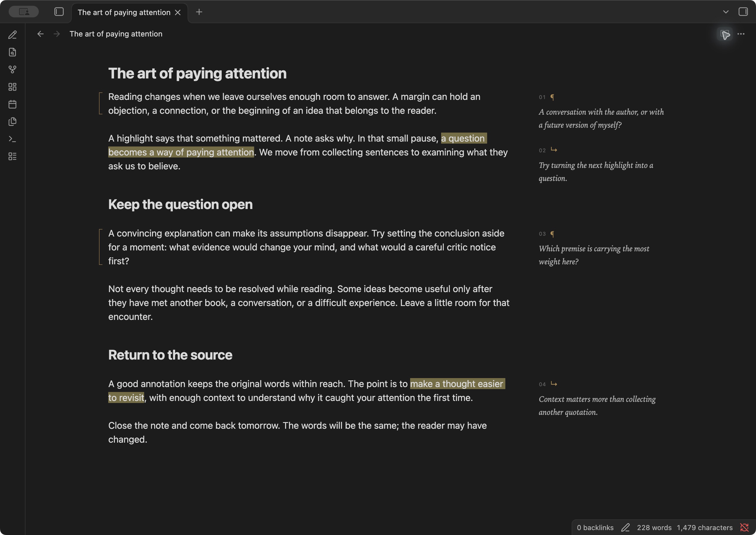Click the paragraph mark icon beside note 01
This screenshot has width=756, height=535.
pos(552,97)
